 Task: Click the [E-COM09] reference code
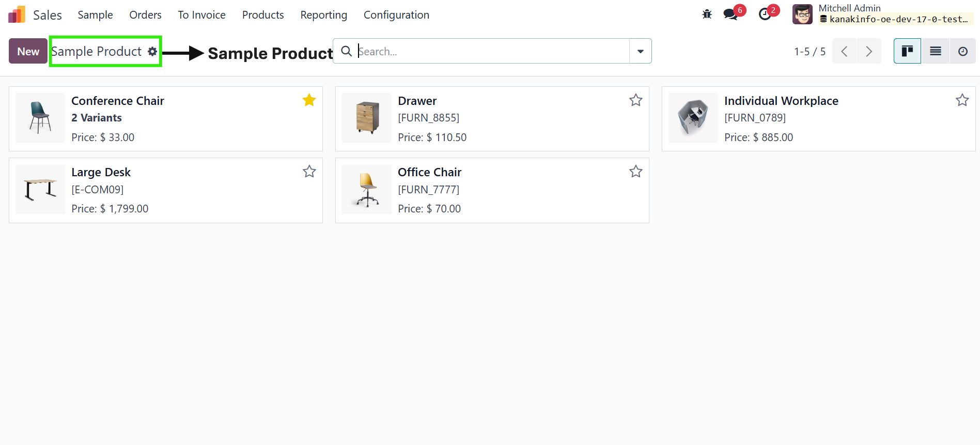[x=97, y=190]
